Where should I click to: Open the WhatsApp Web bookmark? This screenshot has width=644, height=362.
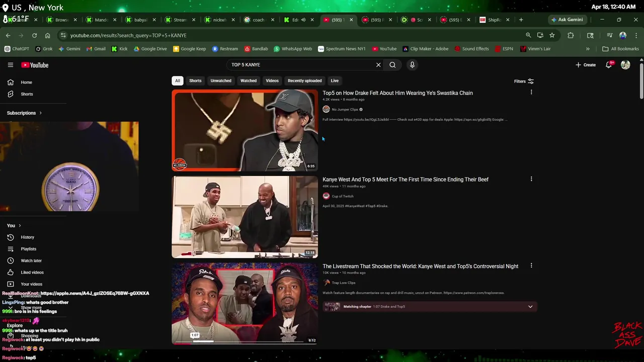pyautogui.click(x=293, y=49)
